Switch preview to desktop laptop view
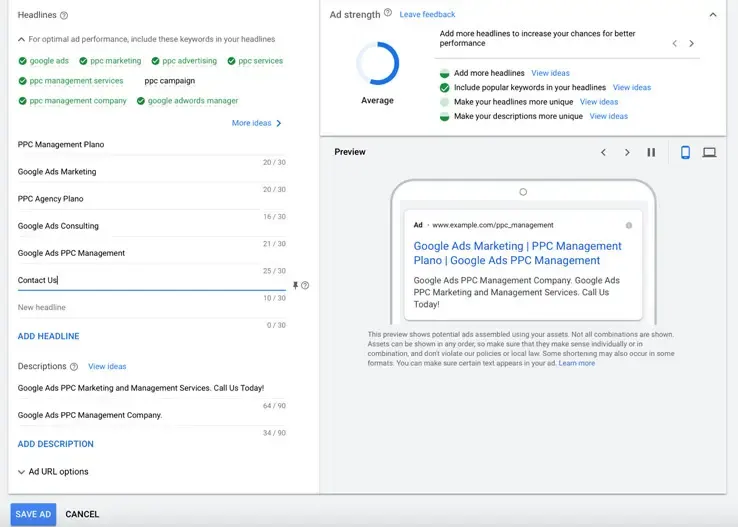Screen dimensions: 738x527 click(709, 152)
